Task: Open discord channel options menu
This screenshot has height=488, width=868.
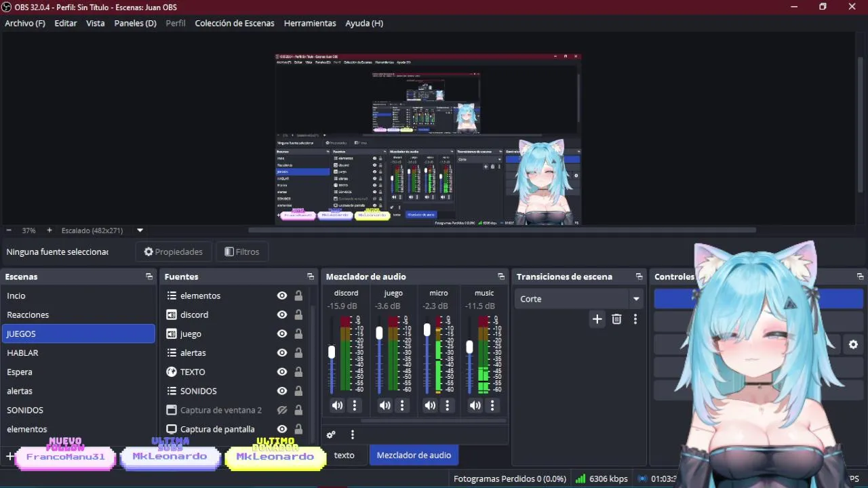Action: 354,405
